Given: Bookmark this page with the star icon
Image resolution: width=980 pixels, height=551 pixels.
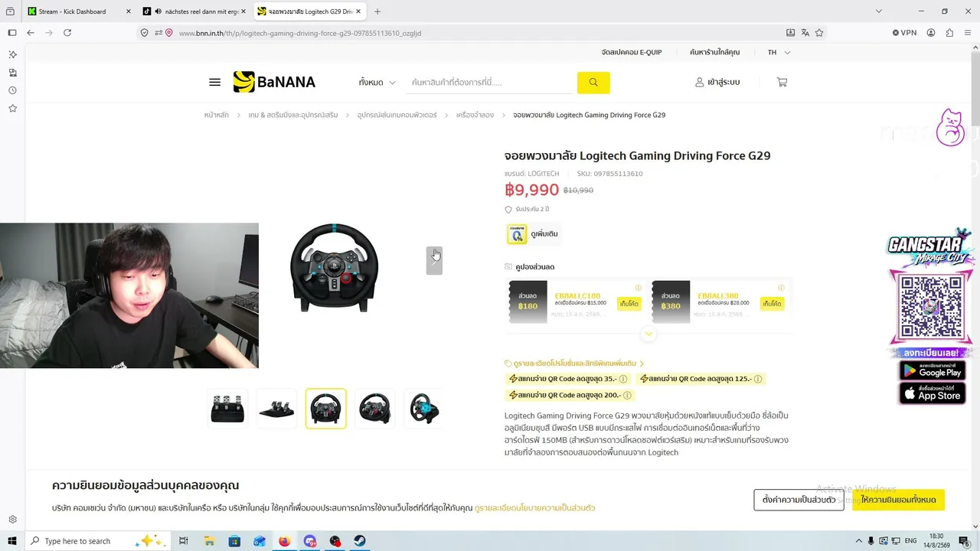Looking at the screenshot, I should point(819,33).
